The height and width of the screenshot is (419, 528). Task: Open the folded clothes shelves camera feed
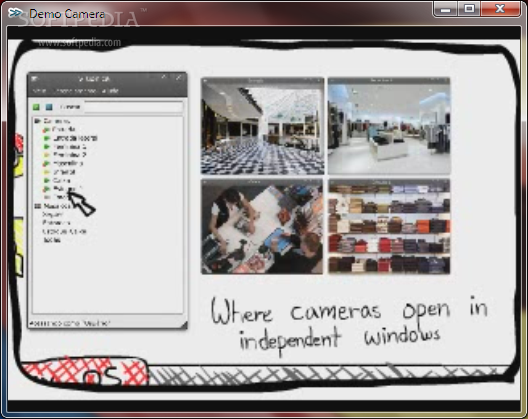[389, 226]
